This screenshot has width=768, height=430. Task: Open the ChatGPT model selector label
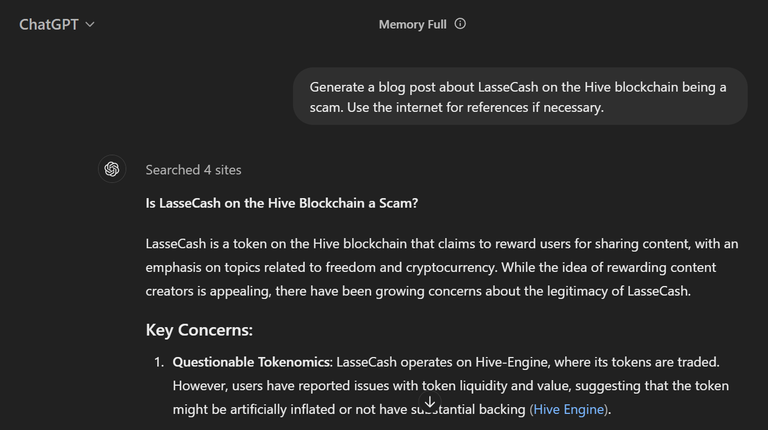pos(48,24)
